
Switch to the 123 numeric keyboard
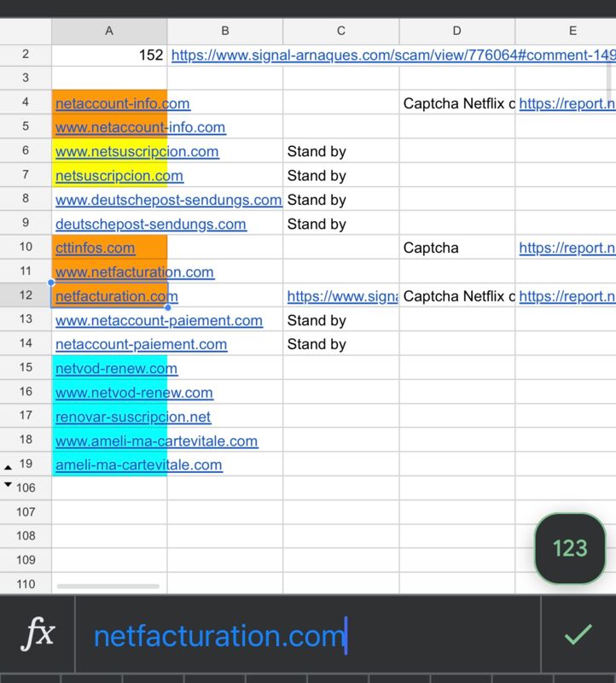coord(570,548)
